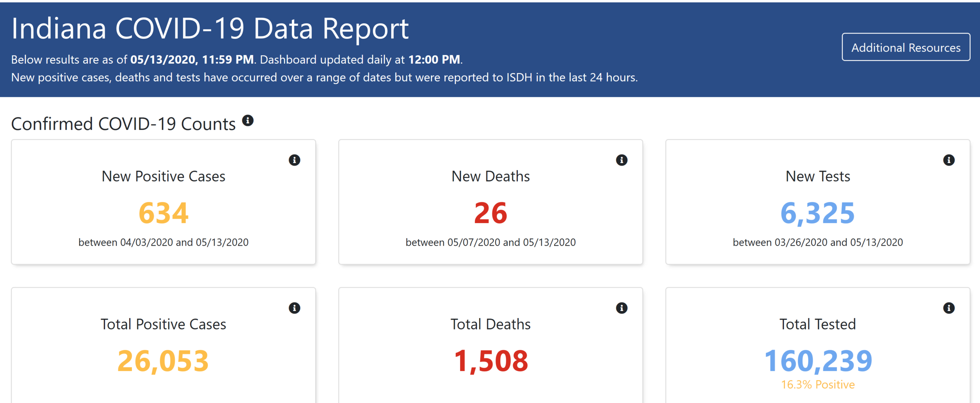Open info icon in New Positive Cases card
The image size is (980, 403).
coord(294,160)
